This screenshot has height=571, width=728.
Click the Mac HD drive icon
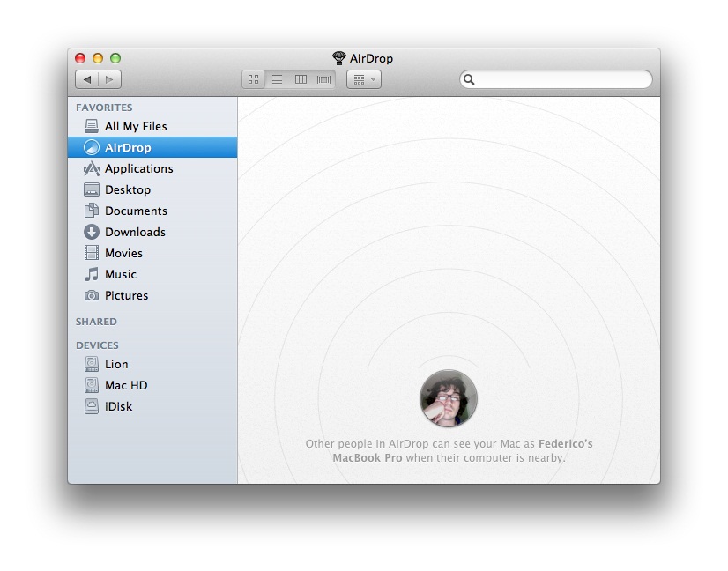pyautogui.click(x=92, y=385)
